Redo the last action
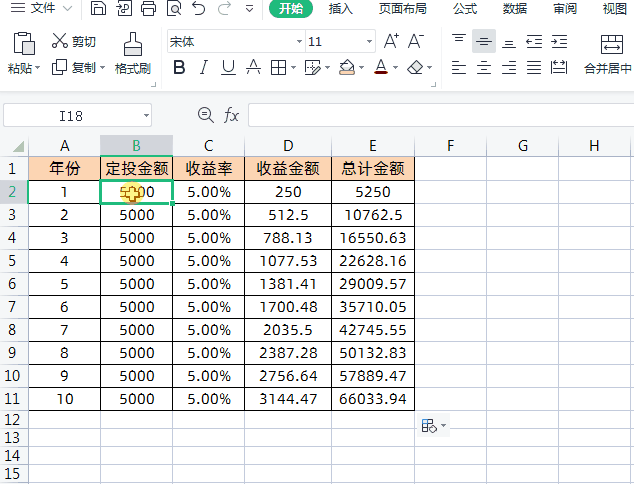The image size is (634, 484). tap(224, 8)
